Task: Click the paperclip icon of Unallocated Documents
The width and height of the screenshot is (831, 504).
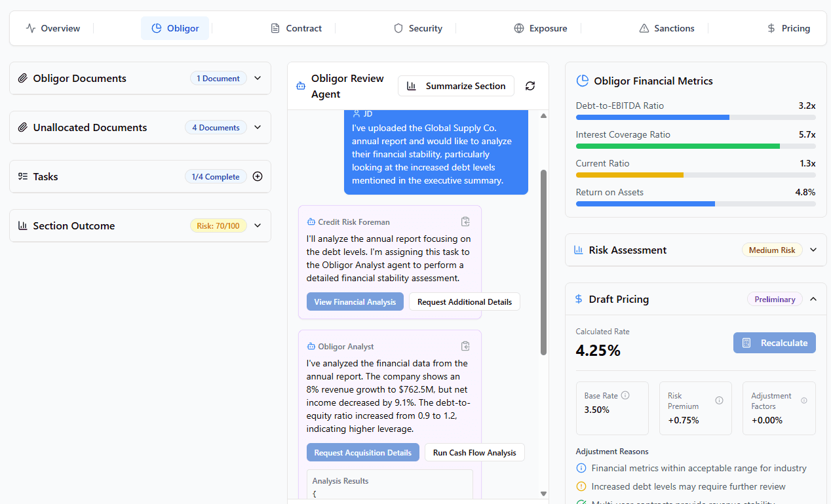Action: pos(23,127)
